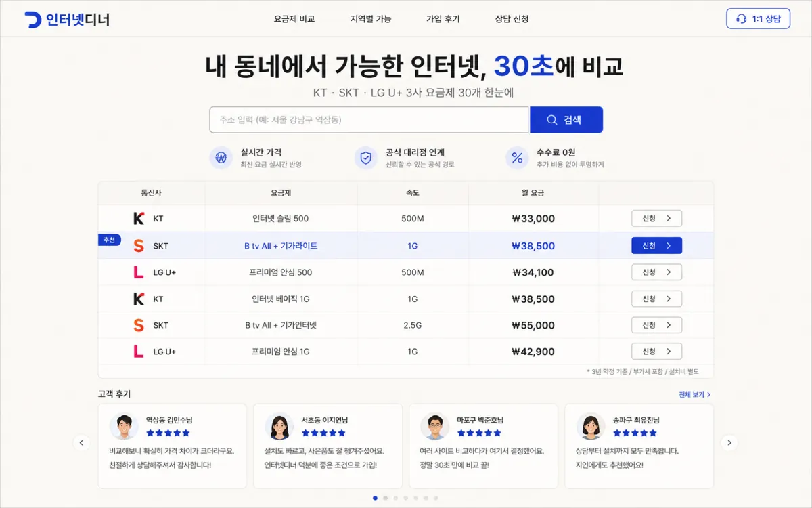
Task: Click ₩55,000 price cell
Action: click(x=533, y=325)
